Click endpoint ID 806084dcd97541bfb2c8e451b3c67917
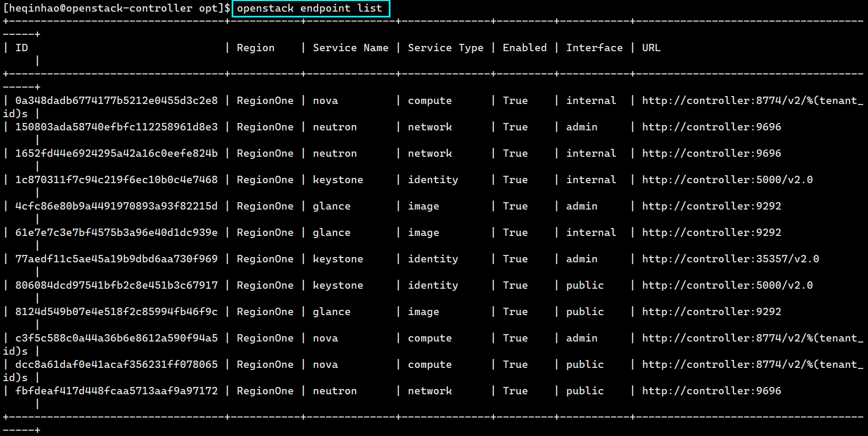868x436 pixels. pyautogui.click(x=116, y=286)
